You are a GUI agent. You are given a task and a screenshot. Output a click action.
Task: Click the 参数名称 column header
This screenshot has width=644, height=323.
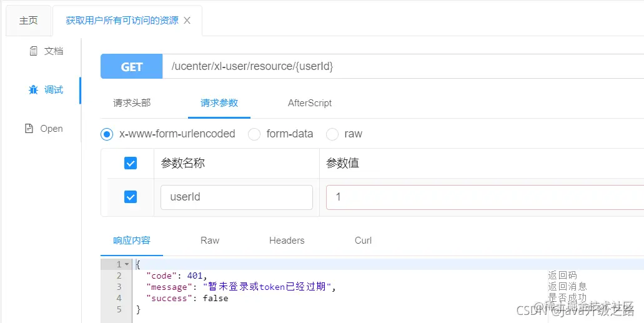183,164
